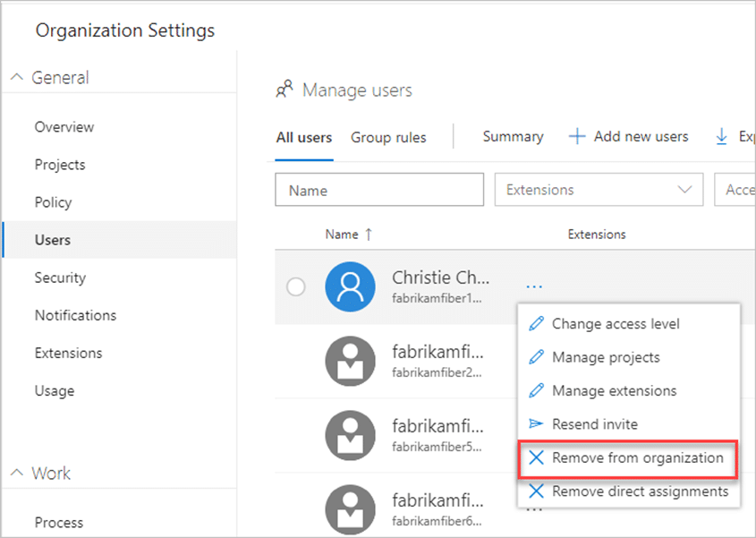Collapse the General section in sidebar
Image resolution: width=756 pixels, height=538 pixels.
pos(18,78)
